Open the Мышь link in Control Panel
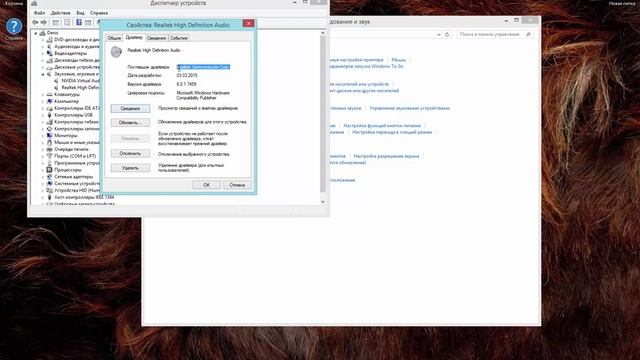 pos(399,60)
